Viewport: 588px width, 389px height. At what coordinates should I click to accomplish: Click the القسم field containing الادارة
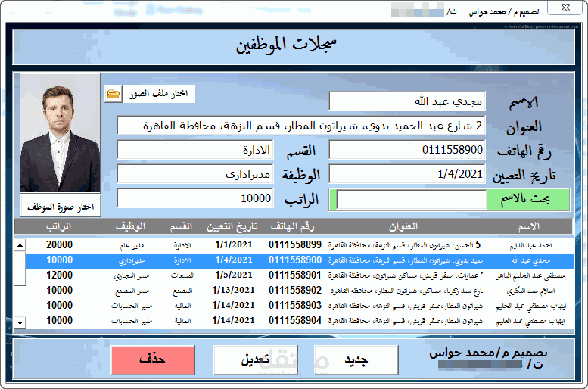[195, 150]
